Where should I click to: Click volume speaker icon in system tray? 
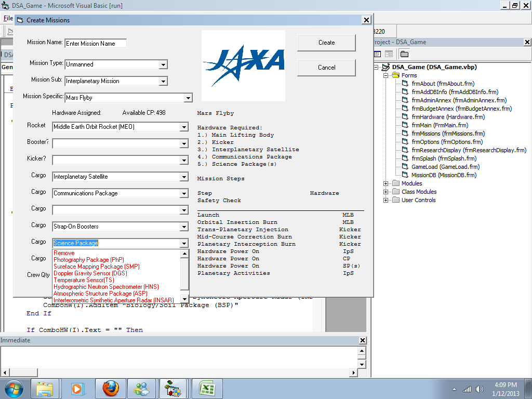[480, 389]
